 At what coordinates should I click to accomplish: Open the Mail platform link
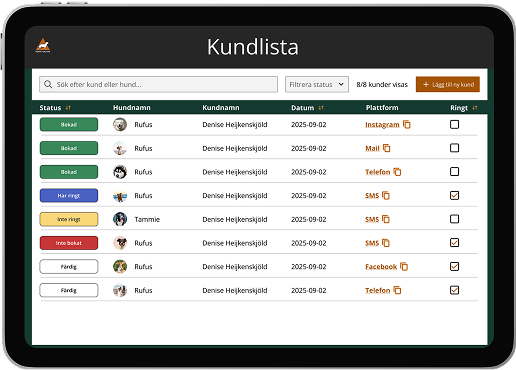(372, 148)
